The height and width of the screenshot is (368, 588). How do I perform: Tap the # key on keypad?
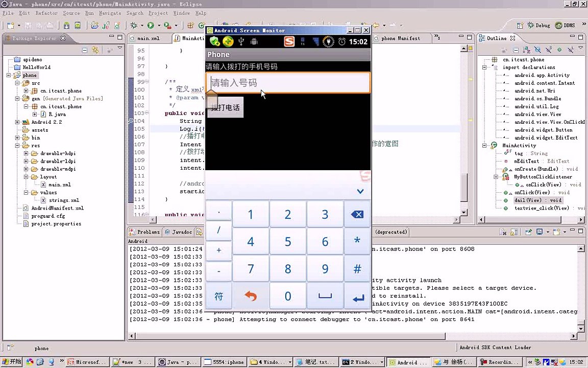point(357,269)
